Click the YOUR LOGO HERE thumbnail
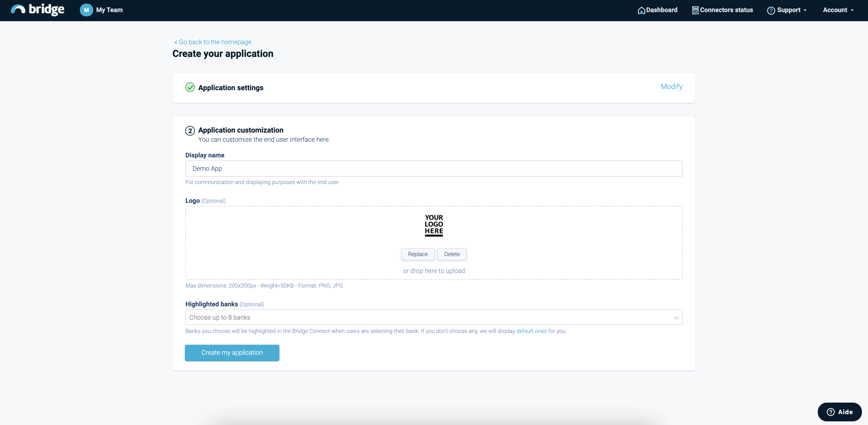Viewport: 868px width, 425px height. click(x=434, y=225)
